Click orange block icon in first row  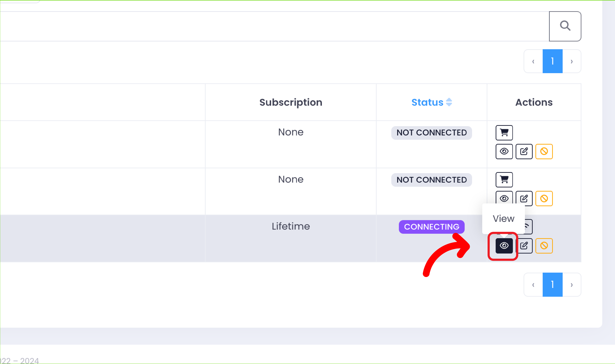(x=544, y=152)
